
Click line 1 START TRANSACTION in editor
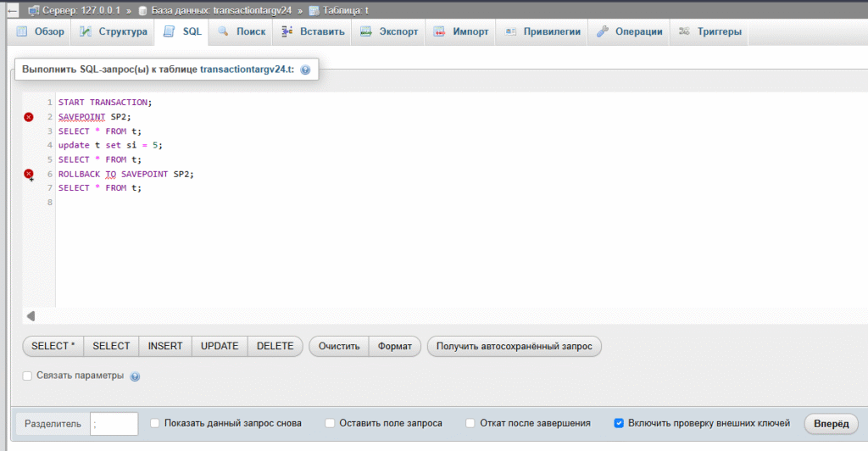[105, 103]
